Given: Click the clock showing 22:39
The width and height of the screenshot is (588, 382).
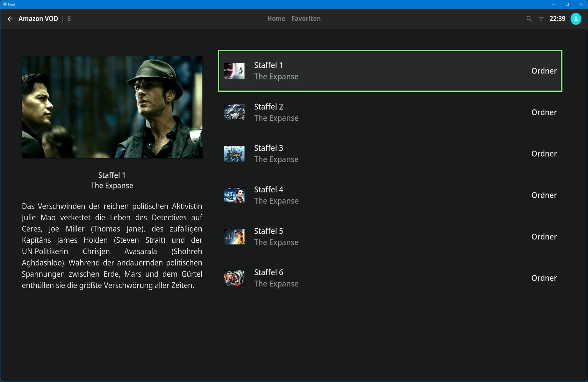Looking at the screenshot, I should pos(557,19).
